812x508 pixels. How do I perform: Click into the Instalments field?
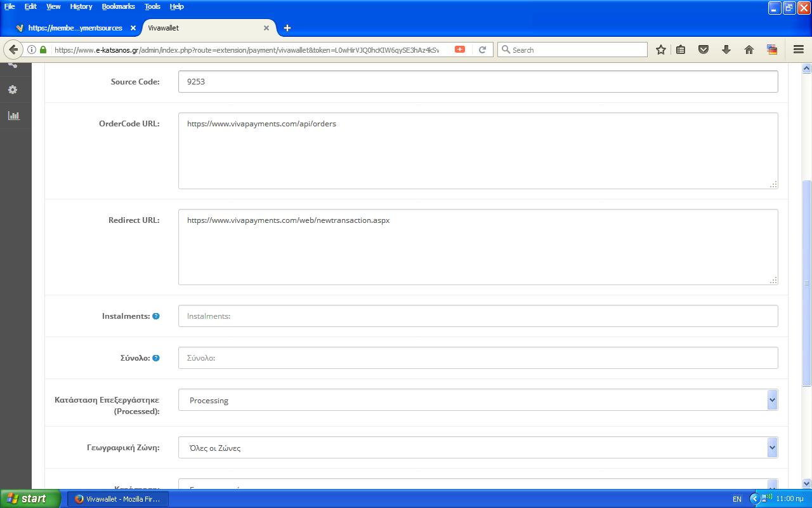478,316
